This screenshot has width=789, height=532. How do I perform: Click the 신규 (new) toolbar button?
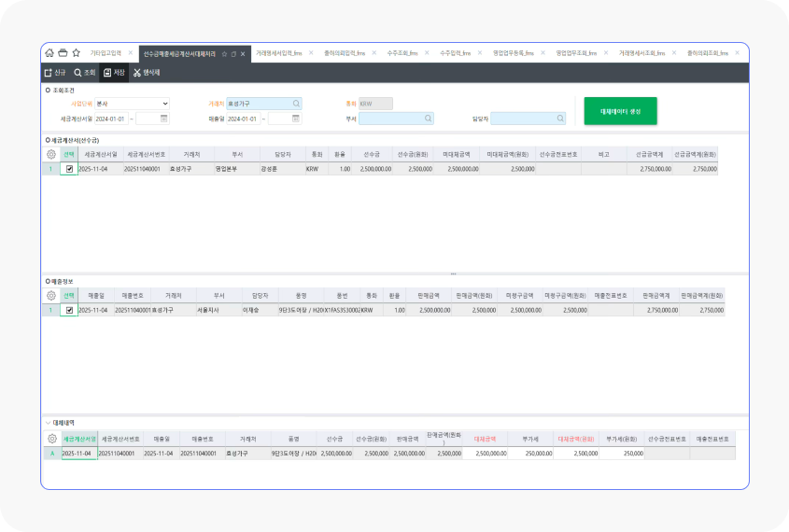click(x=55, y=72)
